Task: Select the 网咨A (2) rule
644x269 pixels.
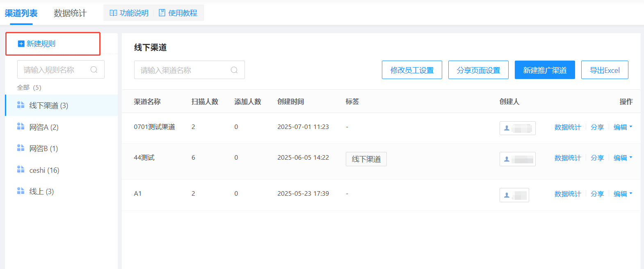Action: pos(62,127)
